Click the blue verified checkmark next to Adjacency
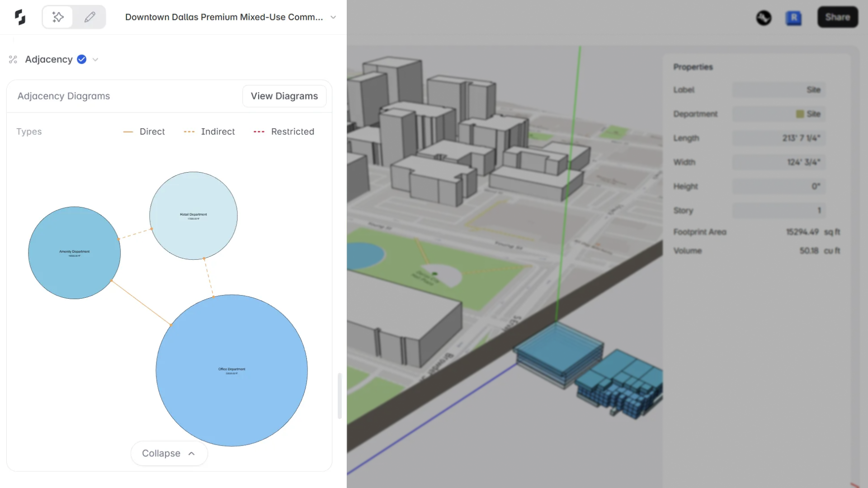 click(81, 60)
